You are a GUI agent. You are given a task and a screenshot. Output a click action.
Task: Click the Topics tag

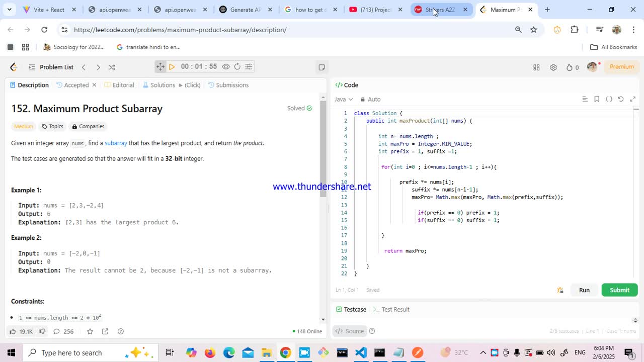tap(52, 126)
